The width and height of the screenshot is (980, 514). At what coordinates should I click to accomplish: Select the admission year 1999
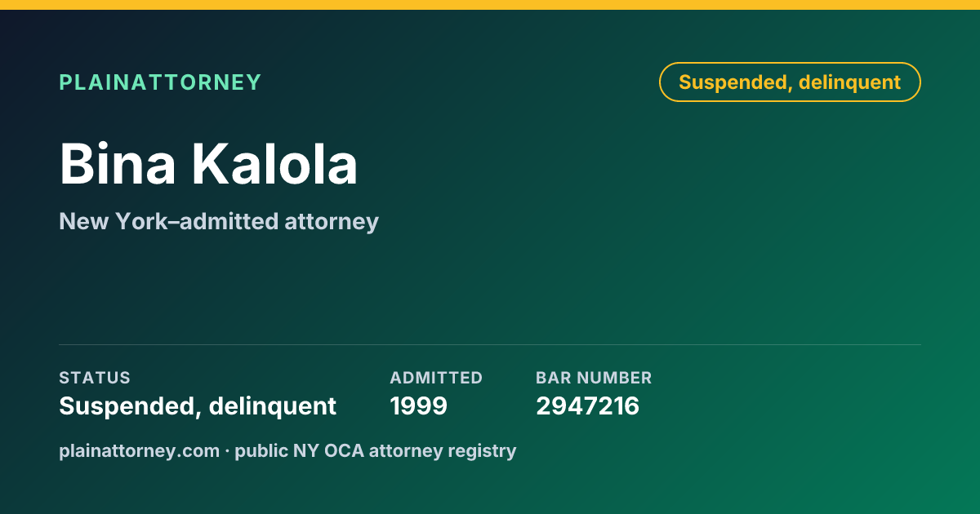(418, 405)
